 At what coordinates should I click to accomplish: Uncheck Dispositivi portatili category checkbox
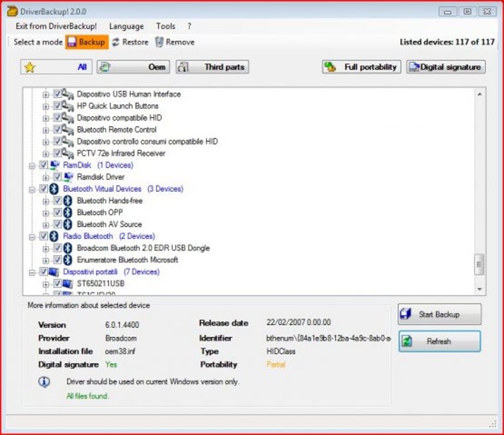coord(43,272)
